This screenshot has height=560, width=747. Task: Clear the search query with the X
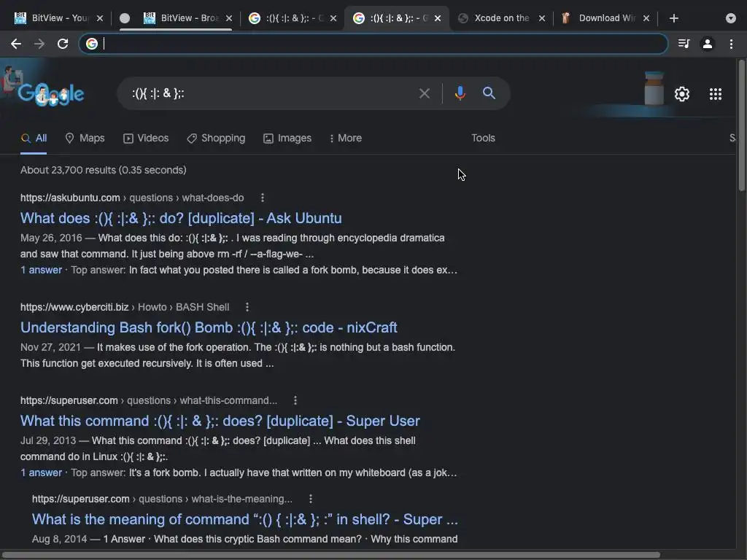424,93
